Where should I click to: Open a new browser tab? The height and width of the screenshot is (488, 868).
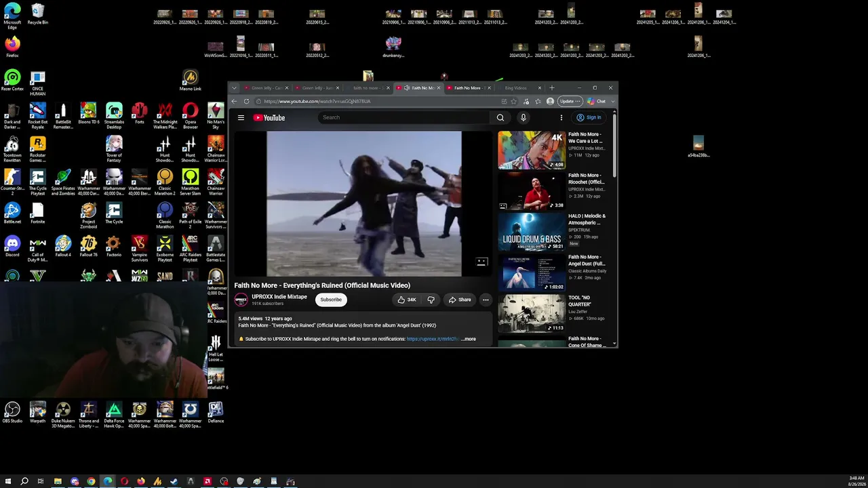(552, 88)
